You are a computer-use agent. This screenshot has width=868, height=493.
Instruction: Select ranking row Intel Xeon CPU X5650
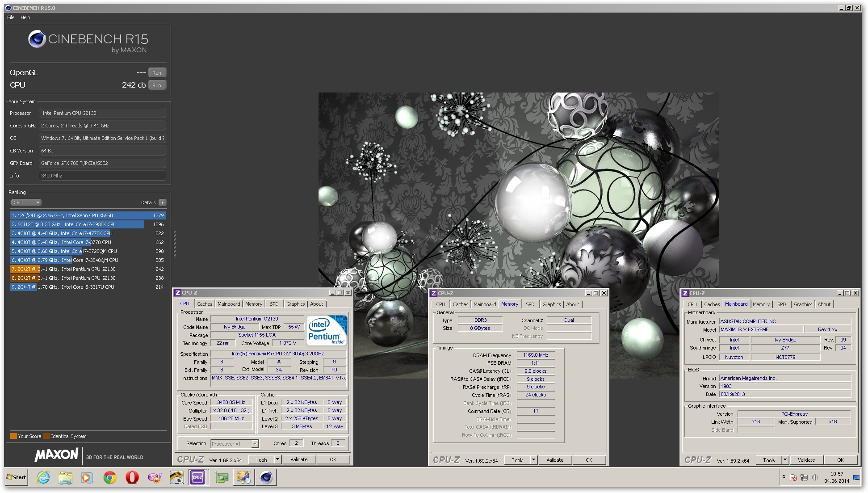coord(88,215)
